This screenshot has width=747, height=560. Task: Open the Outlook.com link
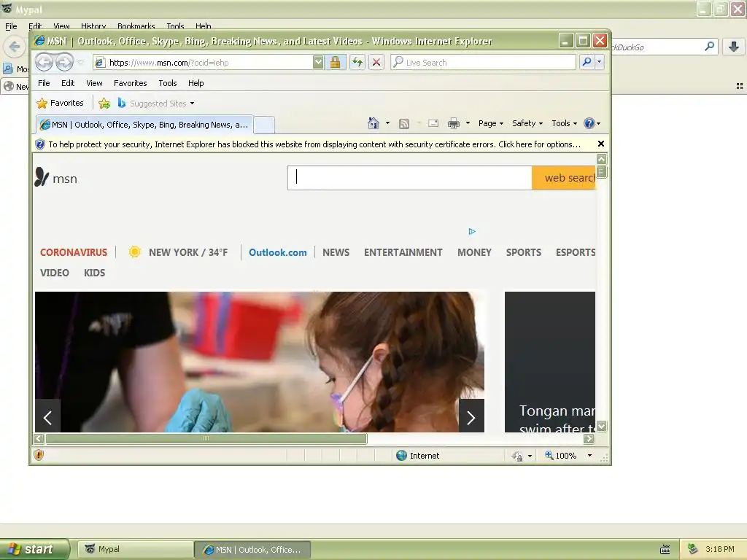278,252
